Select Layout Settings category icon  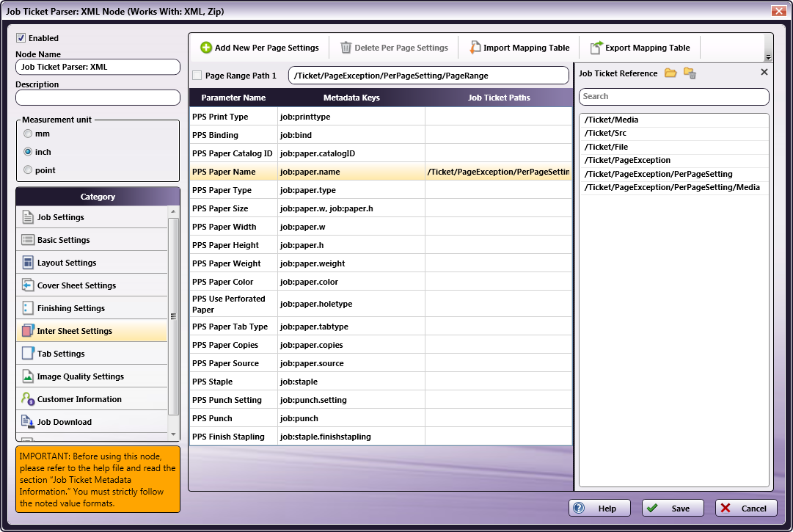click(x=28, y=263)
